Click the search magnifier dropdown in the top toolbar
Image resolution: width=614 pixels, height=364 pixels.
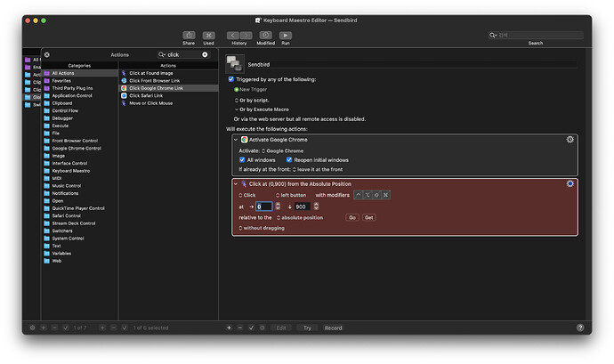click(x=493, y=36)
